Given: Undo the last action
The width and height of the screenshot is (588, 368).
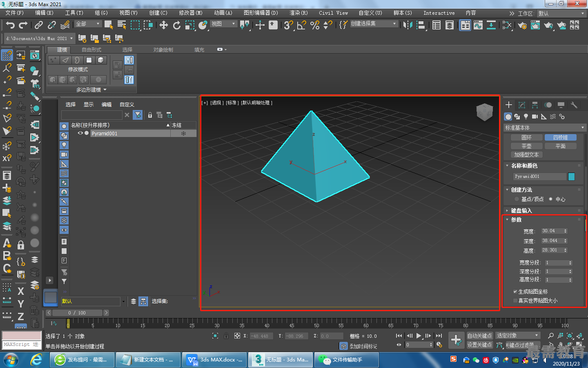Looking at the screenshot, I should (x=10, y=25).
